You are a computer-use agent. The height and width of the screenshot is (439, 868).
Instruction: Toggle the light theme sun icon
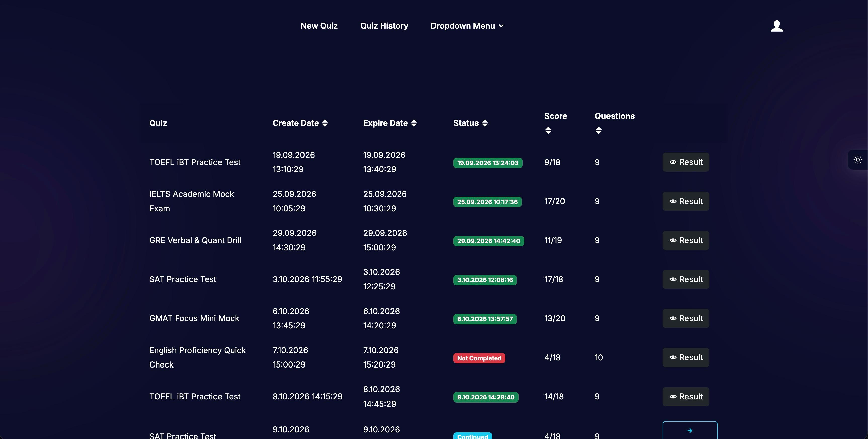pyautogui.click(x=857, y=160)
